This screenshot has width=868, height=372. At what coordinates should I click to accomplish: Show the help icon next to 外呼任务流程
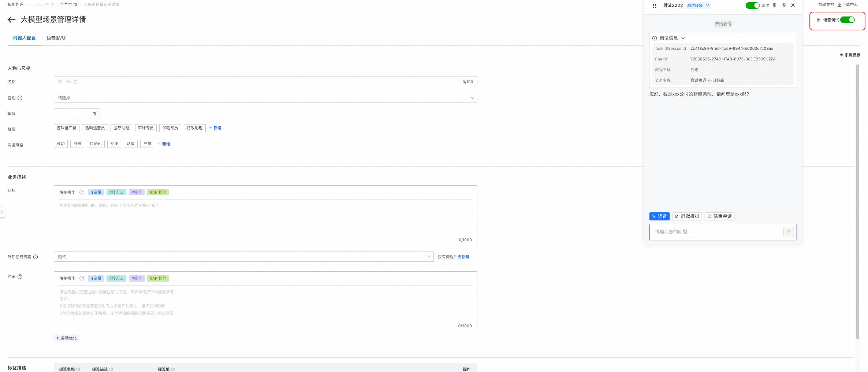(36, 257)
